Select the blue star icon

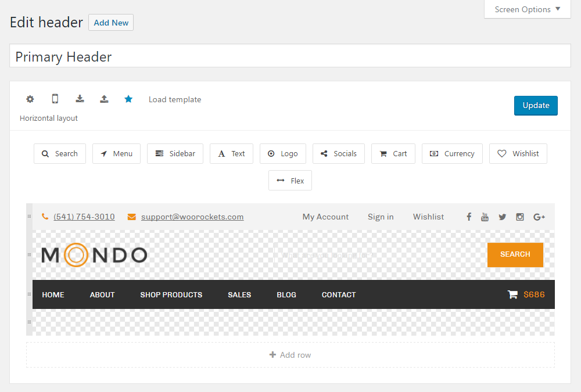(128, 99)
